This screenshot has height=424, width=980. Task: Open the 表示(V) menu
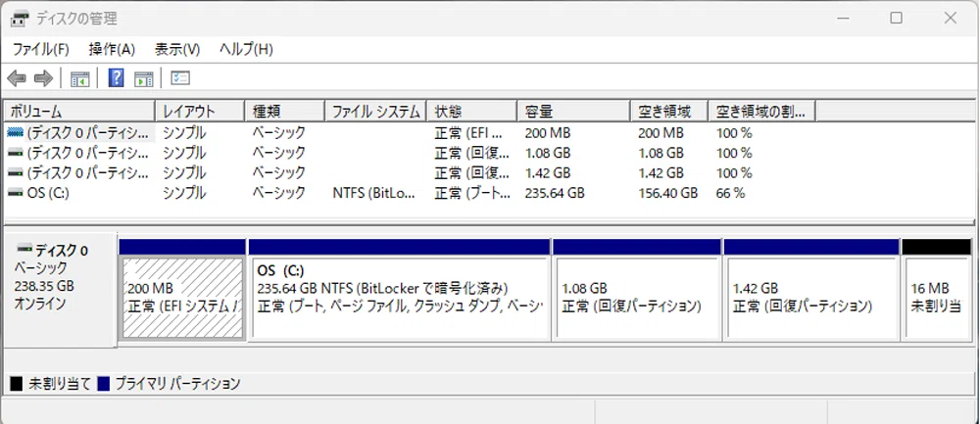[177, 49]
